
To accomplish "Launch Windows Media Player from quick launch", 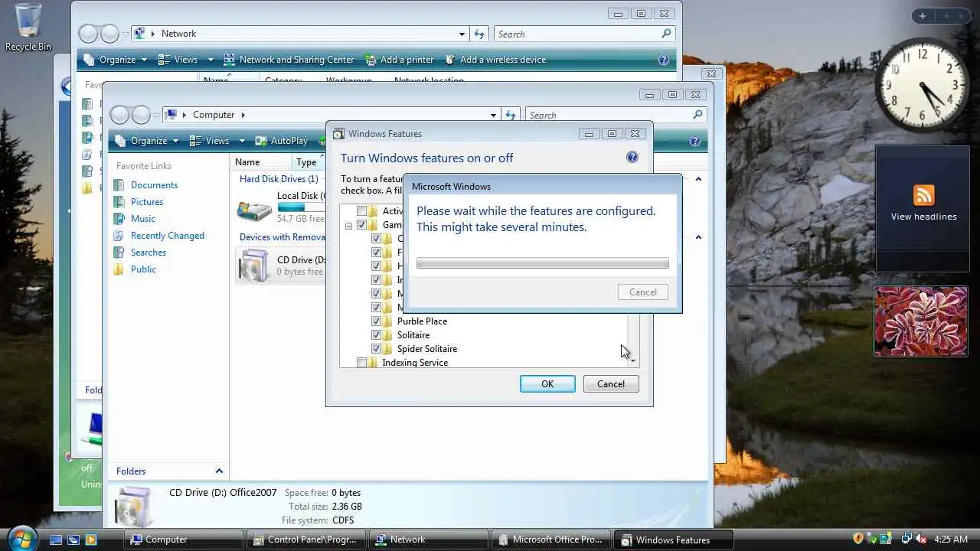I will click(x=91, y=540).
